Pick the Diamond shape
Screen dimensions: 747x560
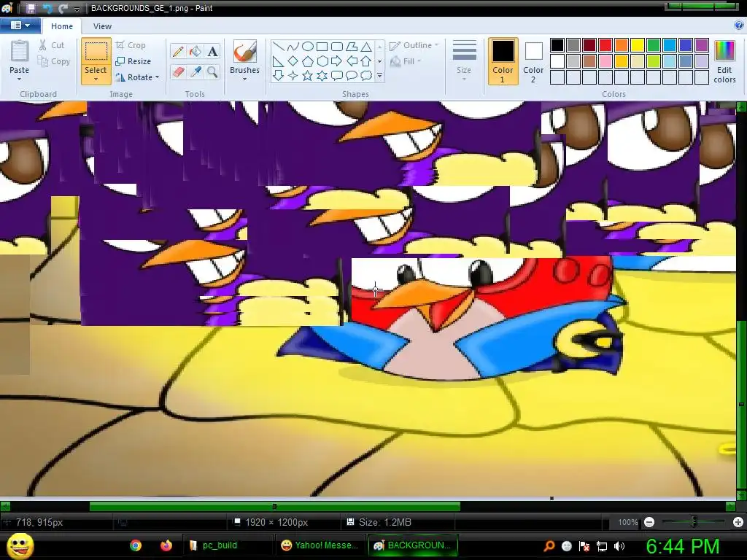293,61
